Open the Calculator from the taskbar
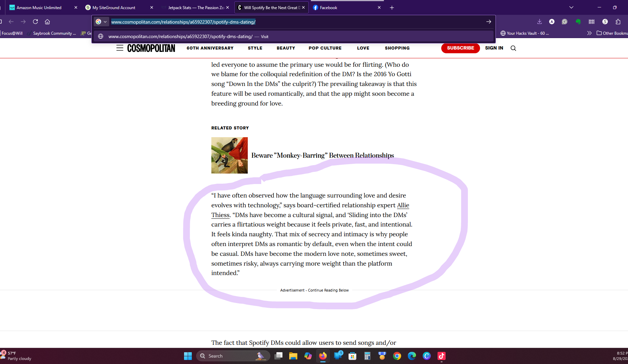628x364 pixels. (367, 356)
